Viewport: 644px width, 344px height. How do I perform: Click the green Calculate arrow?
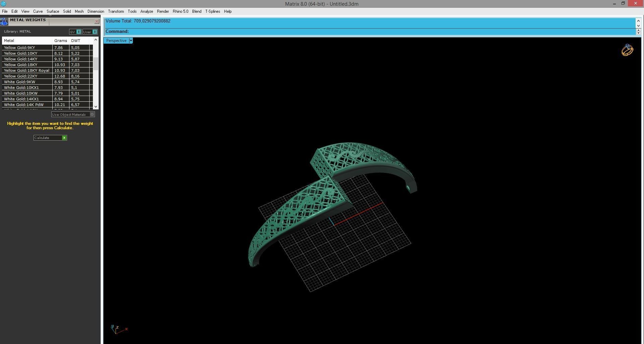[x=64, y=138]
